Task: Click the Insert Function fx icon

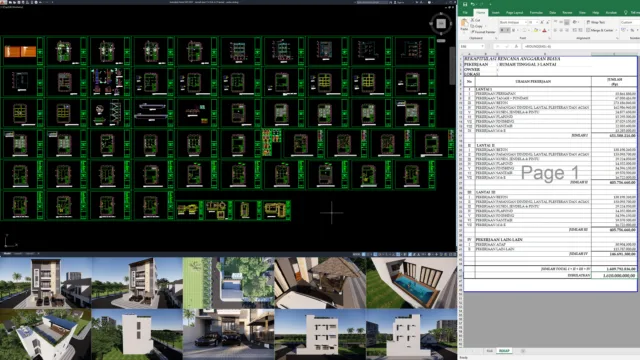Action: click(516, 47)
